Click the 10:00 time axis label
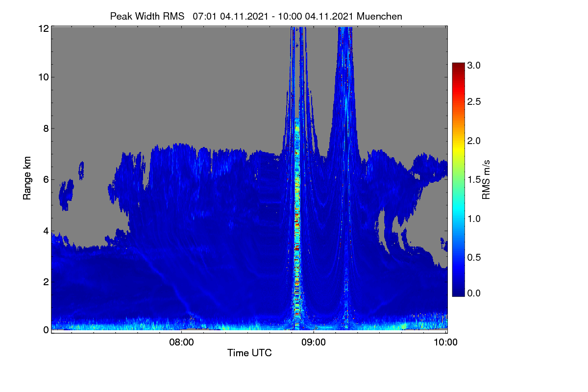Viewport: 588px width, 392px height. point(446,342)
